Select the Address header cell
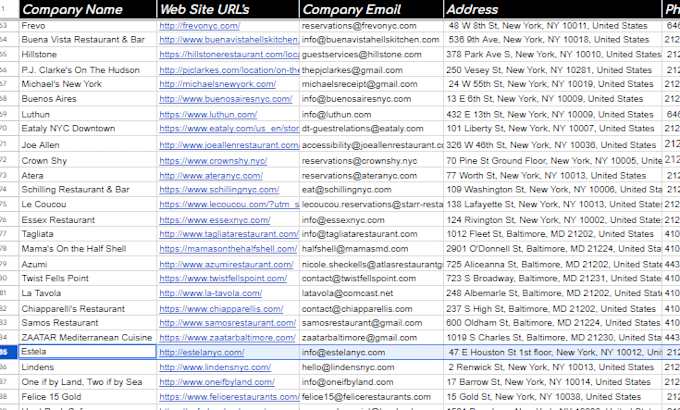The image size is (680, 410). pos(553,9)
